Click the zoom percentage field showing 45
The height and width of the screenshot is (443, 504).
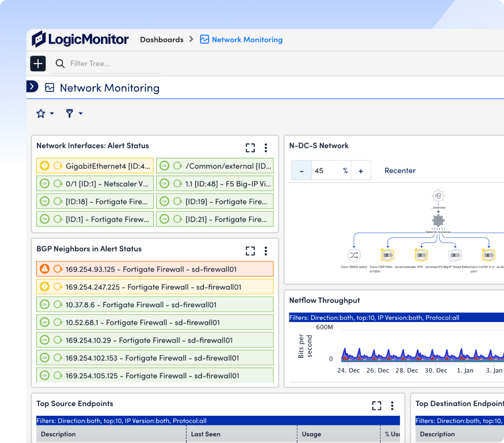(x=331, y=170)
